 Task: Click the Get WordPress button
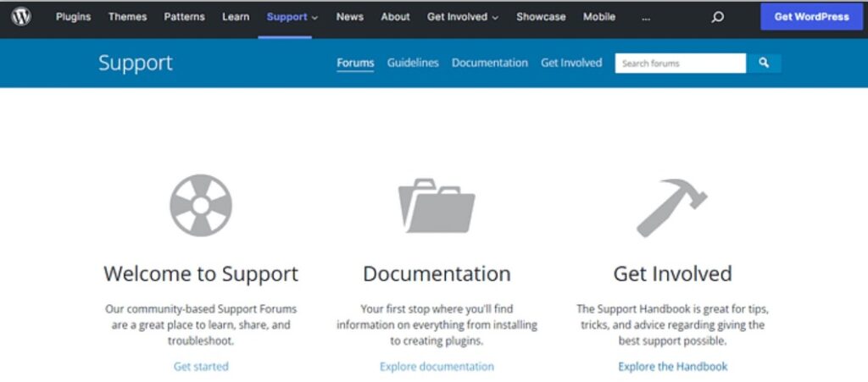click(x=811, y=17)
